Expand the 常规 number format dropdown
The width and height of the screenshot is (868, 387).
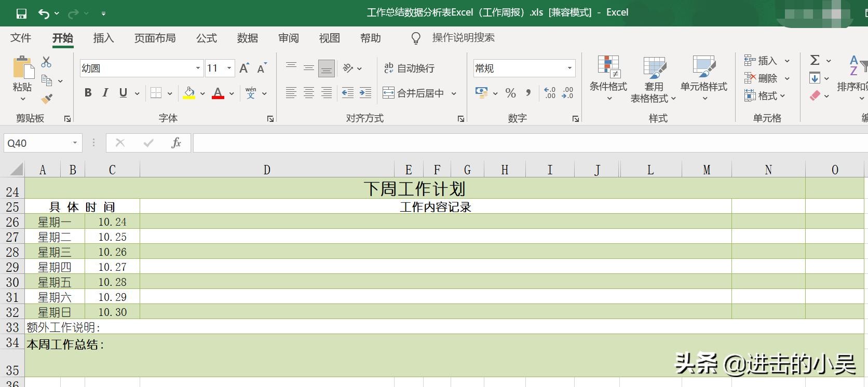pos(569,68)
